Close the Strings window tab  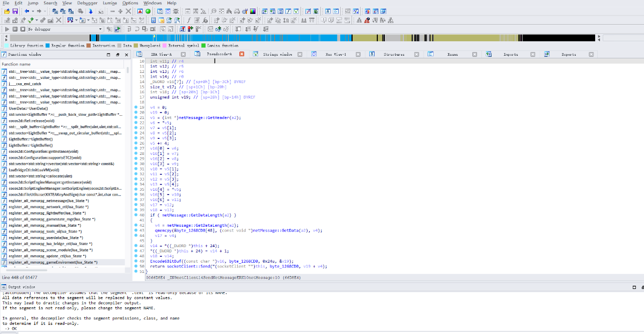click(299, 54)
